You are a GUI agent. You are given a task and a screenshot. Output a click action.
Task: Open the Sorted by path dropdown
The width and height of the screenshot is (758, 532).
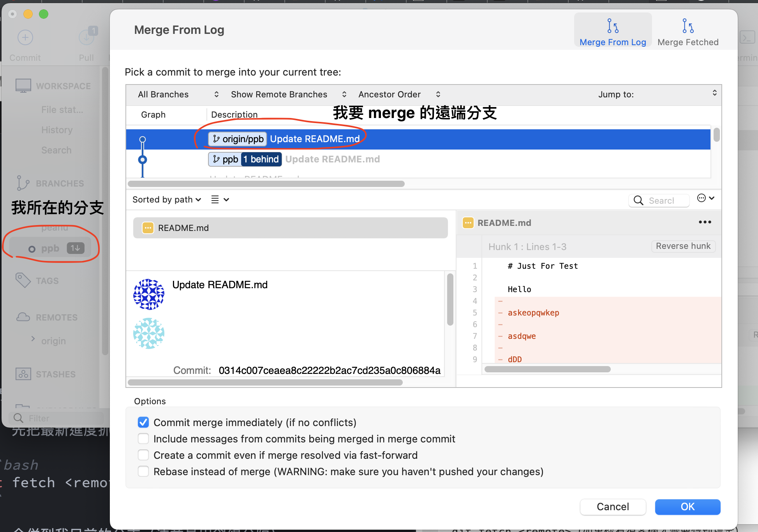[167, 200]
